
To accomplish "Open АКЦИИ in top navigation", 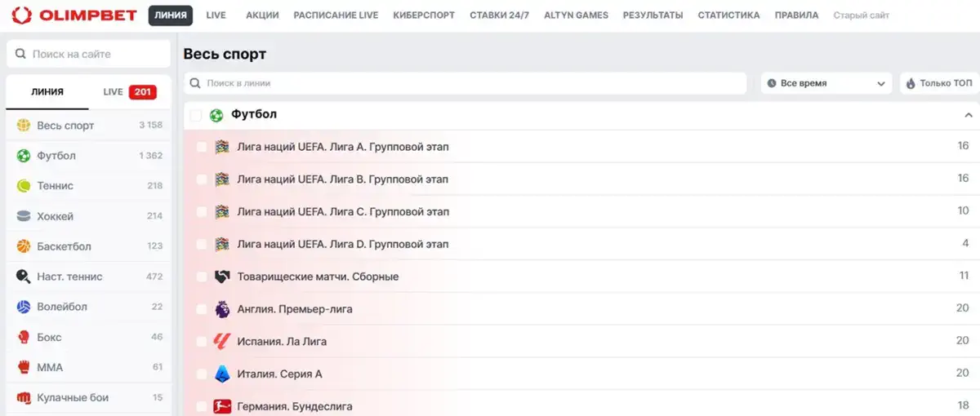I will [261, 15].
